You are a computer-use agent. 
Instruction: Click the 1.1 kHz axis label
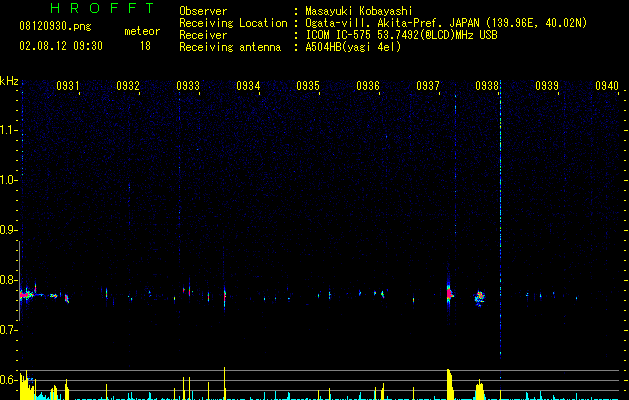pyautogui.click(x=8, y=130)
